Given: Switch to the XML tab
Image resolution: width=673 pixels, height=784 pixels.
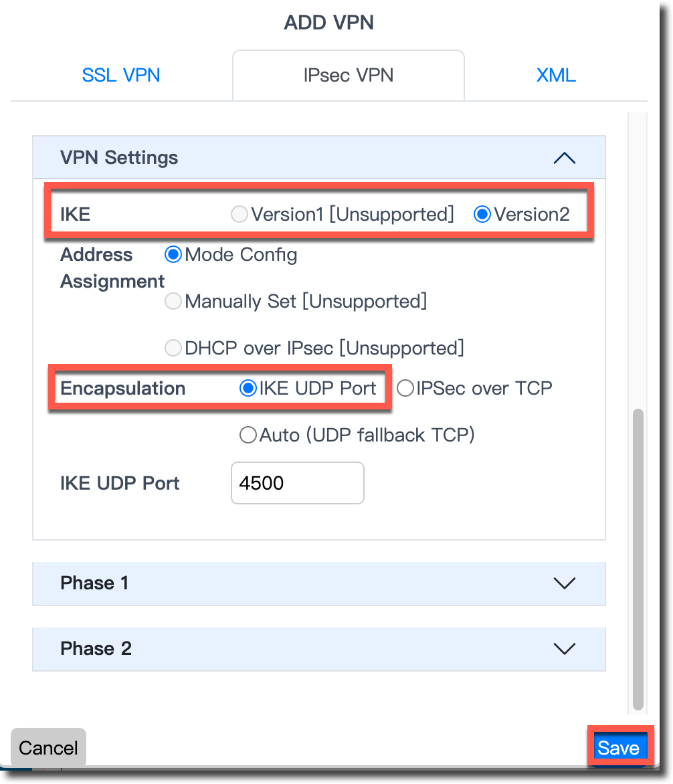Looking at the screenshot, I should (556, 75).
